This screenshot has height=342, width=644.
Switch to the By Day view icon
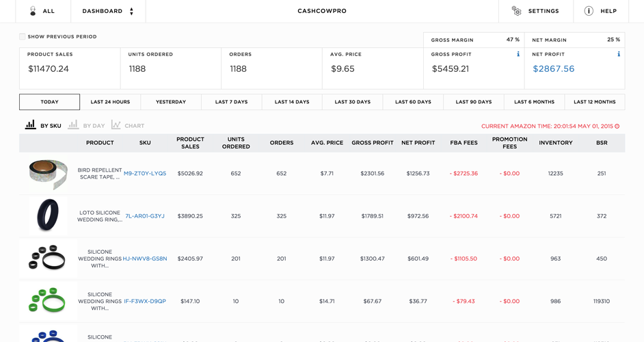(73, 124)
